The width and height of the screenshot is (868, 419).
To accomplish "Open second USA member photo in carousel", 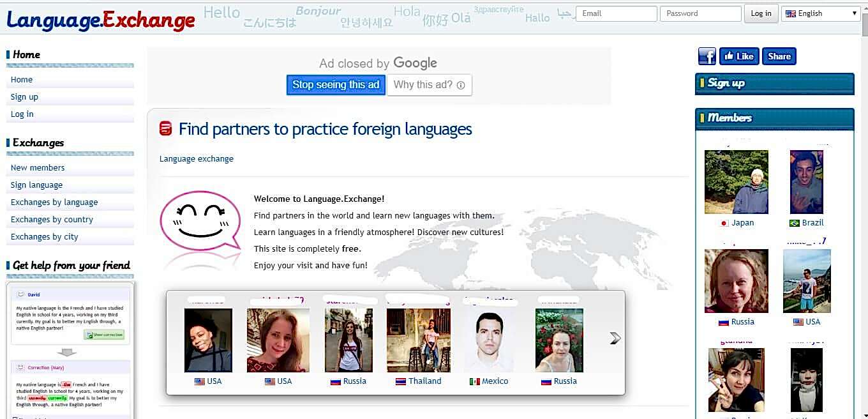I will [x=278, y=340].
